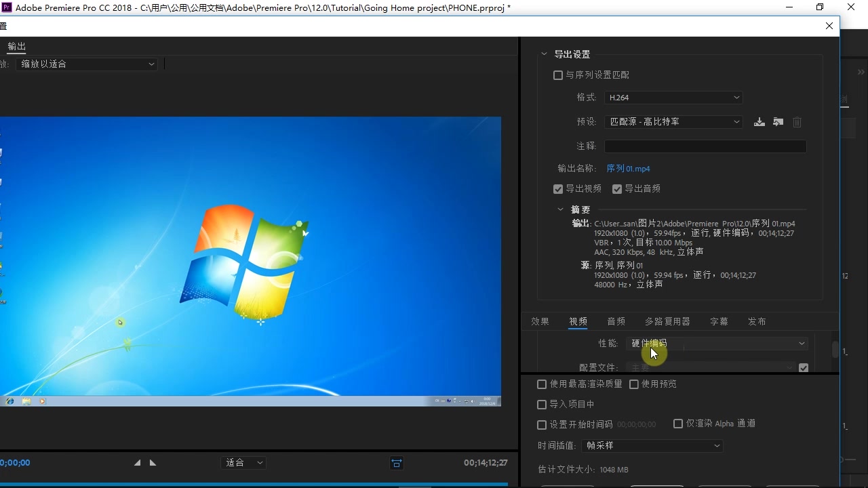Toggle the 导出视频 checkbox

point(558,189)
